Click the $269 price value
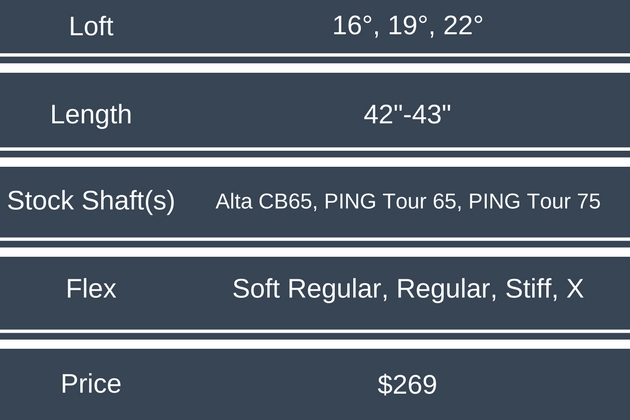 click(408, 384)
